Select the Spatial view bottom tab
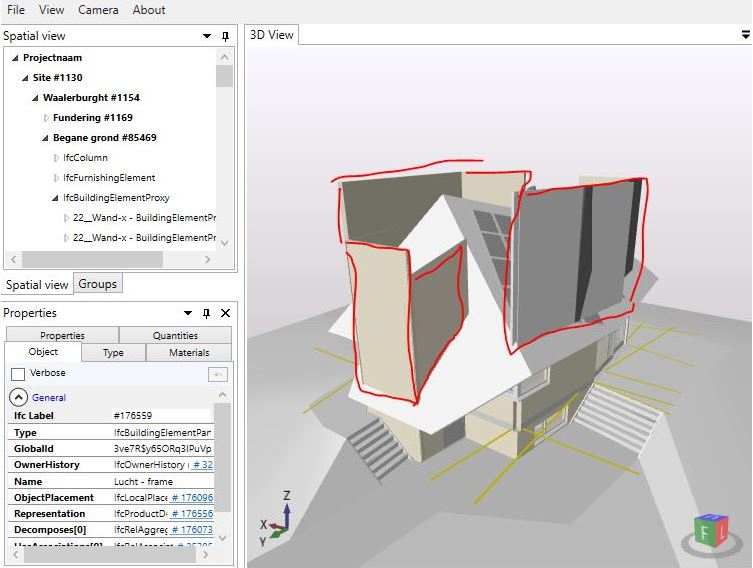This screenshot has height=568, width=753. 37,285
